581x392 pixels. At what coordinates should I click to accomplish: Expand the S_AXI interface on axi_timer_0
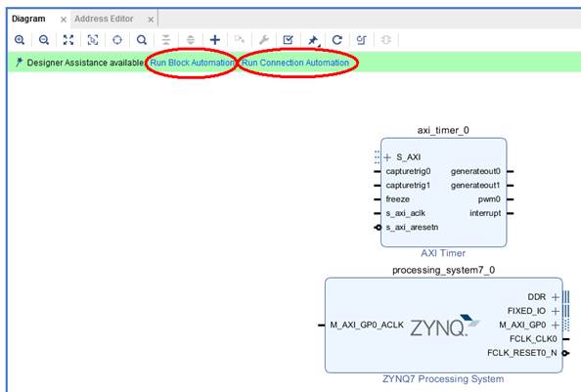(x=387, y=157)
